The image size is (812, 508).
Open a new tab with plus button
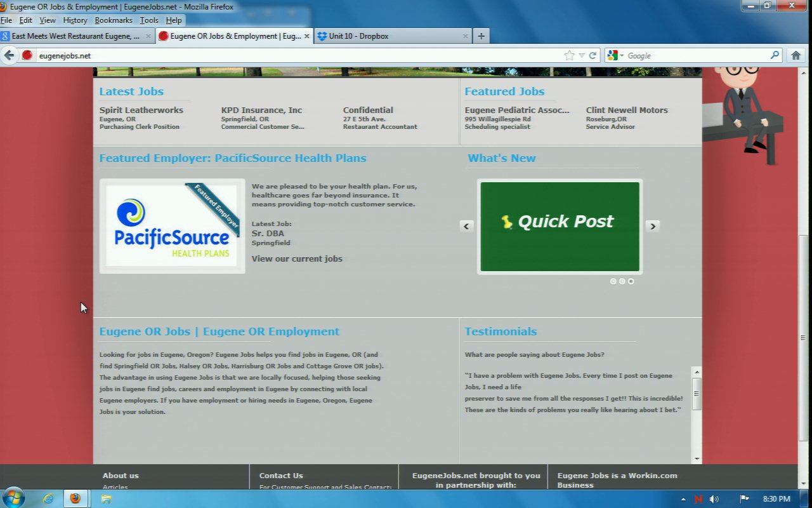[x=481, y=36]
